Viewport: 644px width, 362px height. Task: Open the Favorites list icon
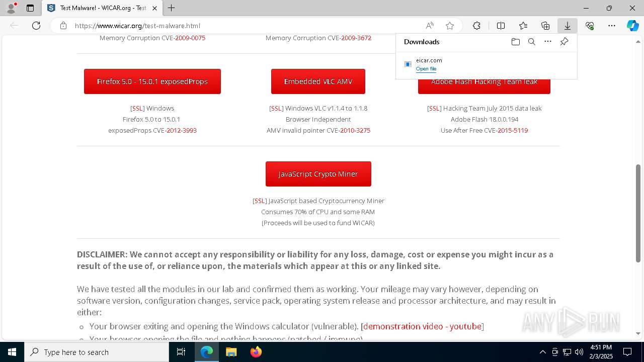point(523,26)
